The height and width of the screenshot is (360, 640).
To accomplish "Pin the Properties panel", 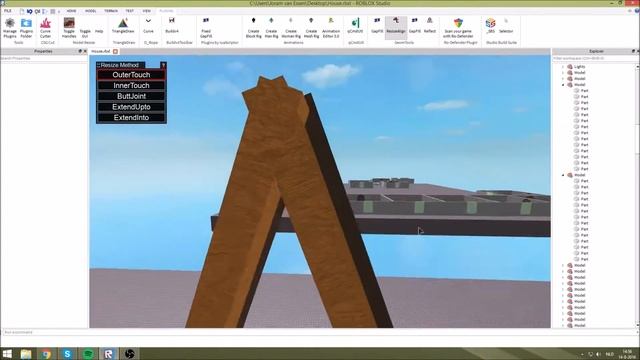I will (x=80, y=51).
